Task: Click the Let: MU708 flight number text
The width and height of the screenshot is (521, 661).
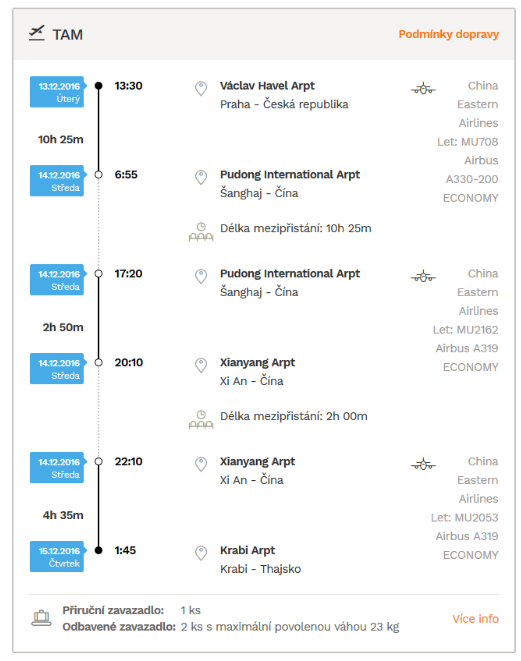Action: [467, 142]
